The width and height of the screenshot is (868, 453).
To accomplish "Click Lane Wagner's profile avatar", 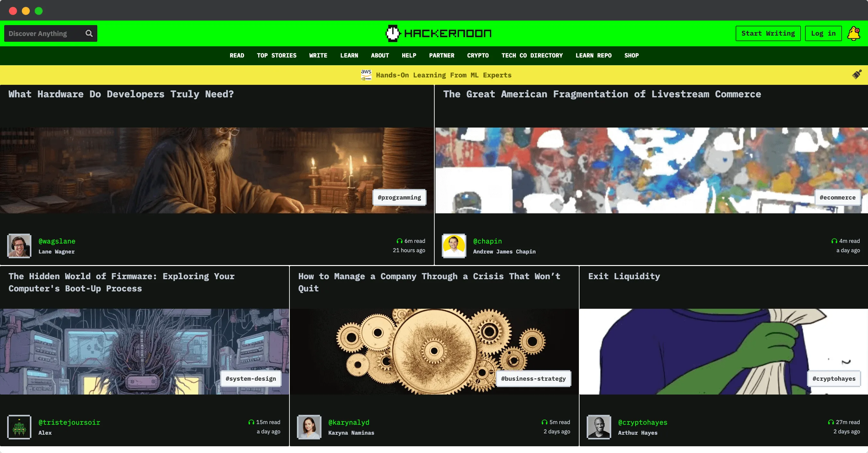I will [x=19, y=246].
